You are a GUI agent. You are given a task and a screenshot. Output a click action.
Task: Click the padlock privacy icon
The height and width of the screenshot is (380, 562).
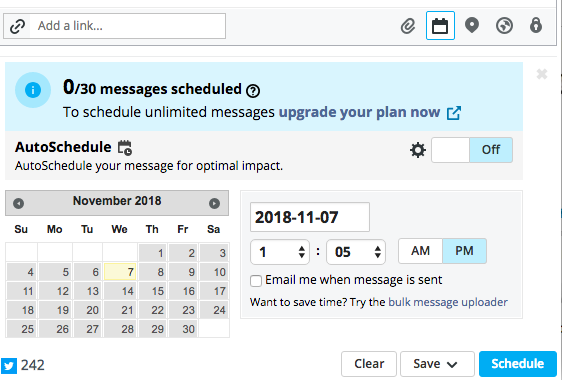click(x=536, y=26)
